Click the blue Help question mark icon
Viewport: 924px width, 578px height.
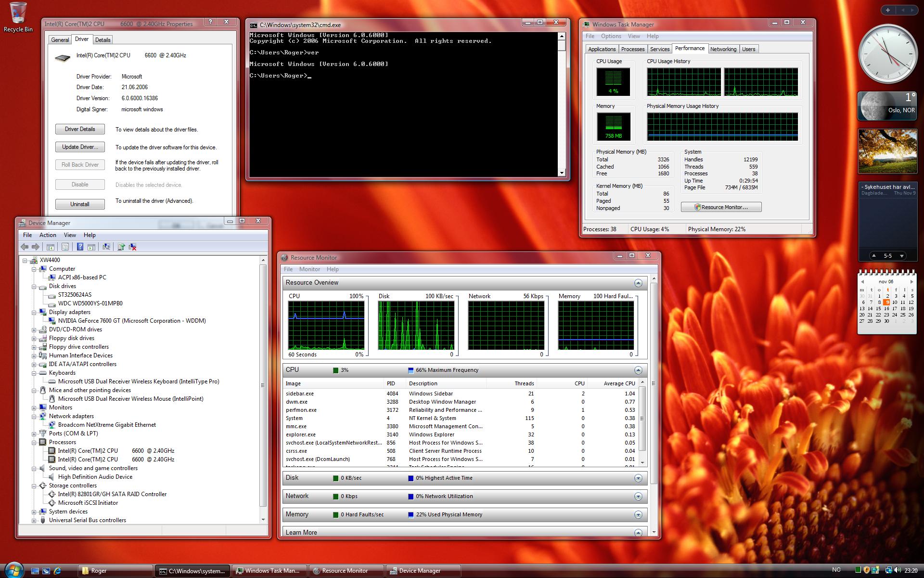coord(80,247)
